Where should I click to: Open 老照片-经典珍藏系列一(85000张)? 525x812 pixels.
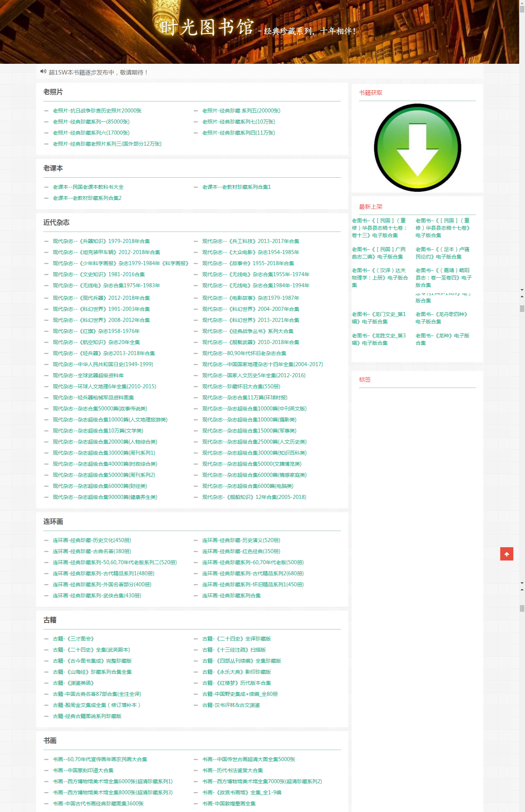coord(91,122)
